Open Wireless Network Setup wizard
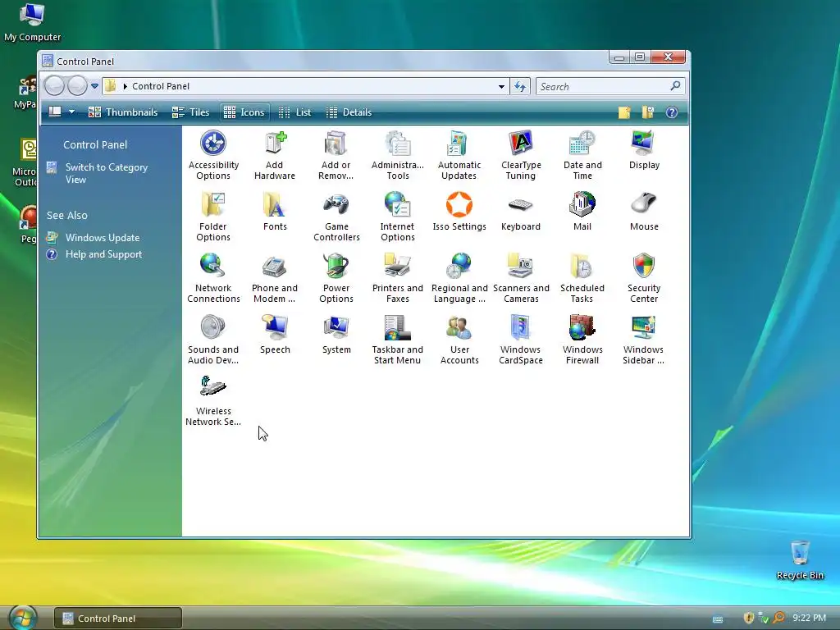The height and width of the screenshot is (630, 840). pyautogui.click(x=213, y=402)
